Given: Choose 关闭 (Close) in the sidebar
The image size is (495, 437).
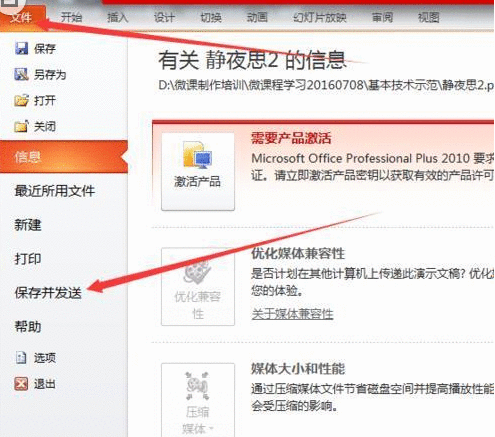Looking at the screenshot, I should click(x=45, y=126).
